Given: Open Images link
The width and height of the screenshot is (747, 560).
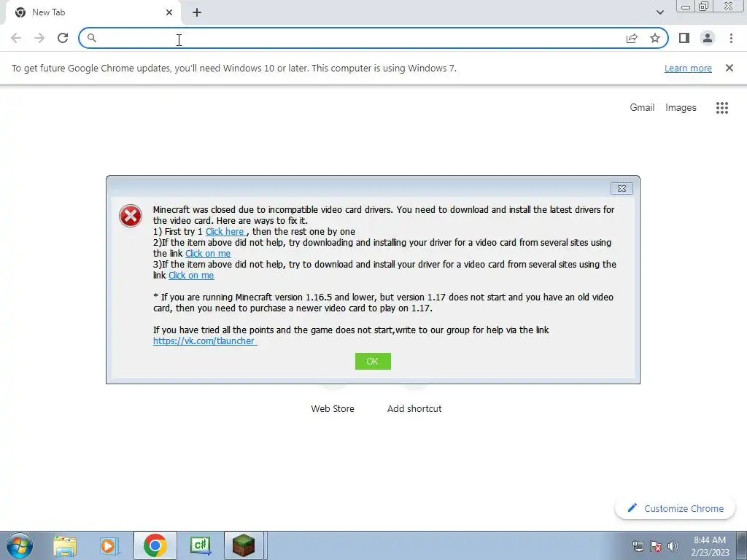Looking at the screenshot, I should [x=681, y=108].
